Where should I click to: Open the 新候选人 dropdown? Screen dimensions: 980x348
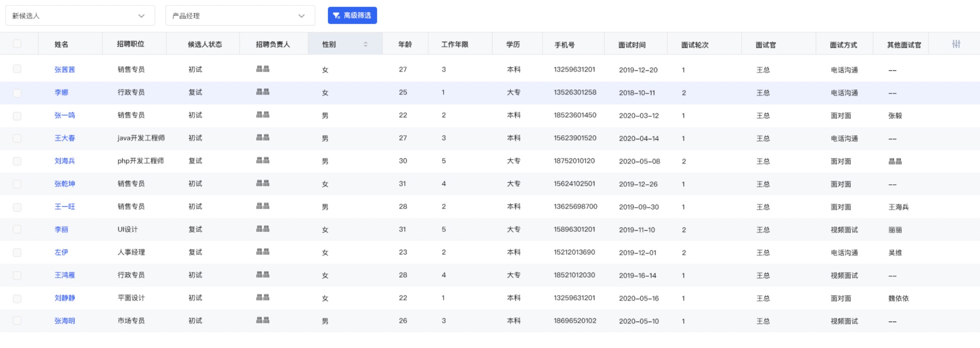pos(80,16)
